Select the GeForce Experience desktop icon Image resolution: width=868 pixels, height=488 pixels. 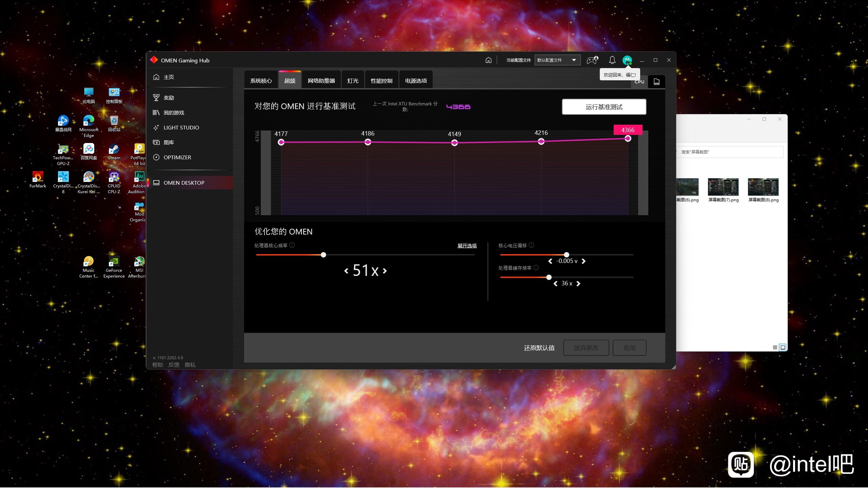[114, 267]
